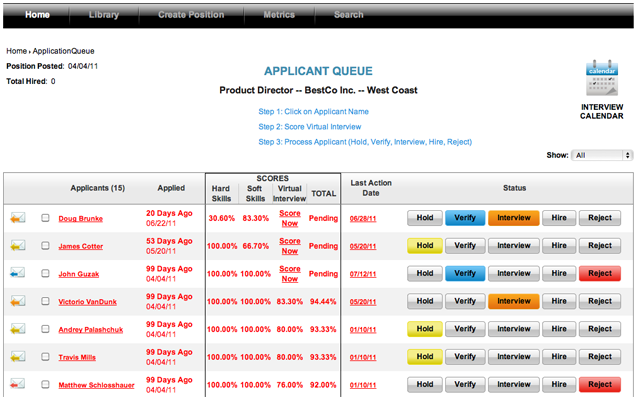This screenshot has width=640, height=397.
Task: Click the envelope icon beside Victorio VanDunk
Action: pos(18,301)
